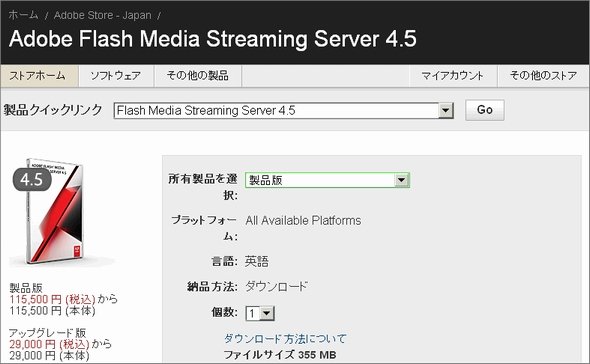
Task: Click the Go button
Action: click(485, 110)
